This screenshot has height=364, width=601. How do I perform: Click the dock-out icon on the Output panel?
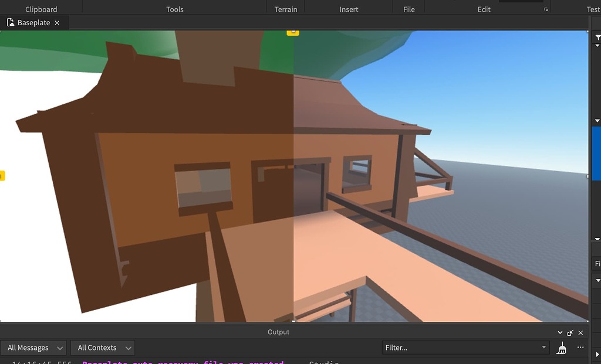(x=569, y=332)
